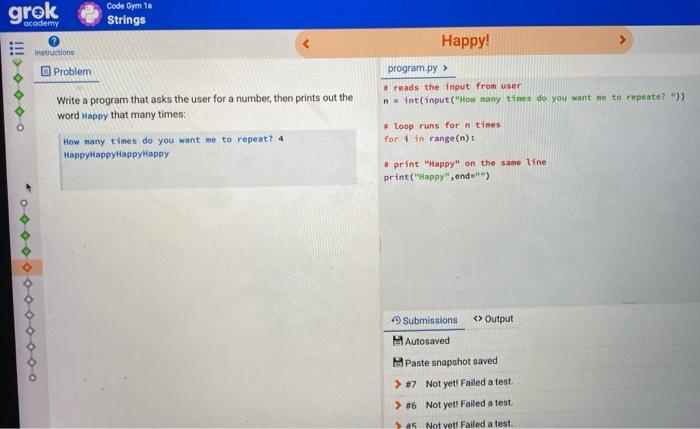700x429 pixels.
Task: Switch to the Submissions tab
Action: pos(425,320)
